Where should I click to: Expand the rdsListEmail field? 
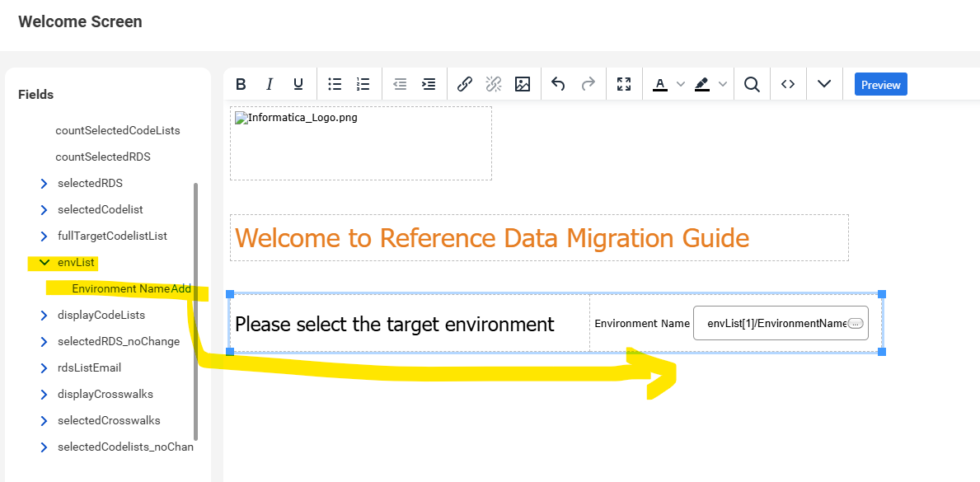[x=44, y=368]
